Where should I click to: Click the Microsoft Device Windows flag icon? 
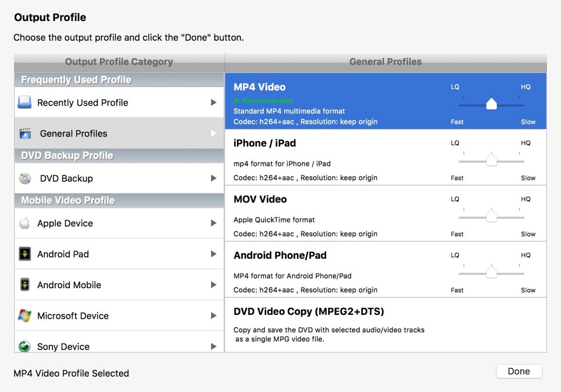click(25, 316)
